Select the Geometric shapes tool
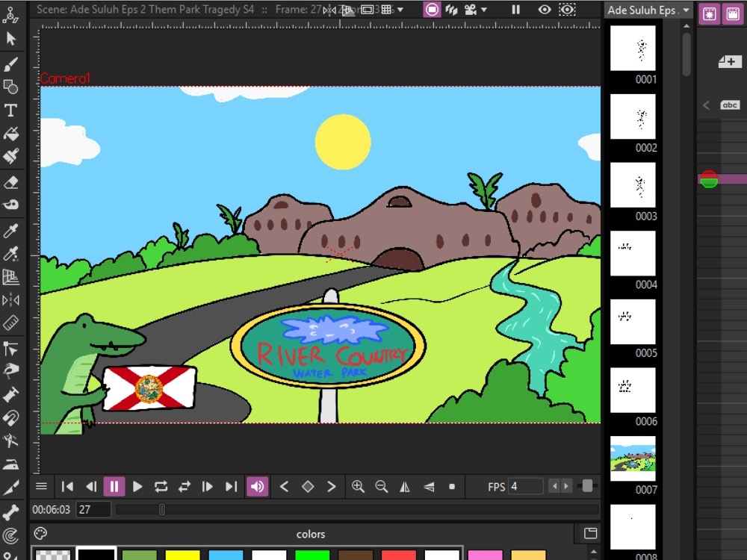The width and height of the screenshot is (747, 560). pos(10,87)
